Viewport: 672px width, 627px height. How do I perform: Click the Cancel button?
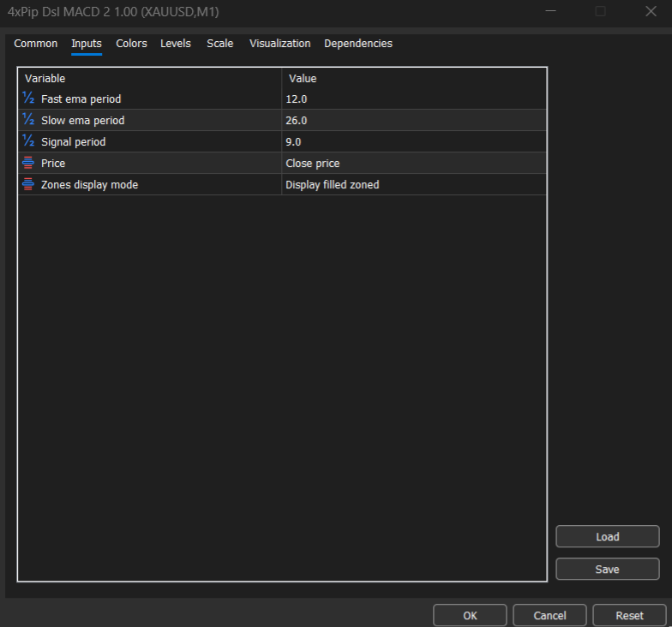[x=549, y=615]
